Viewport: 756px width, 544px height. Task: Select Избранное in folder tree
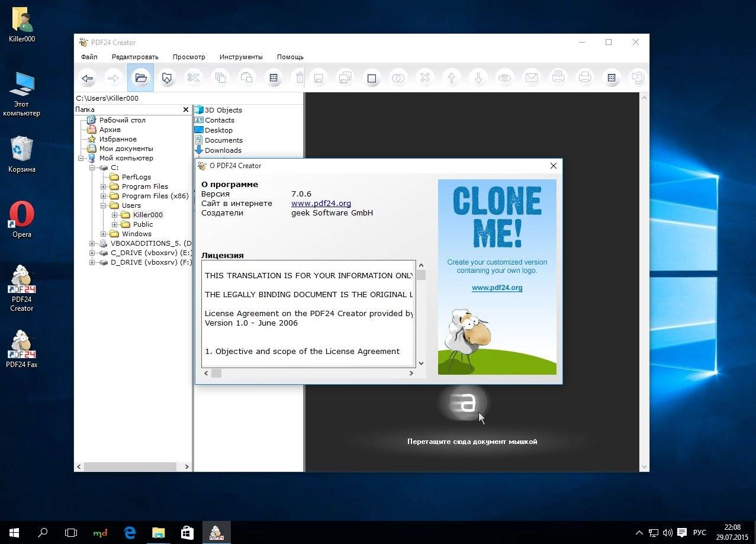pos(118,139)
